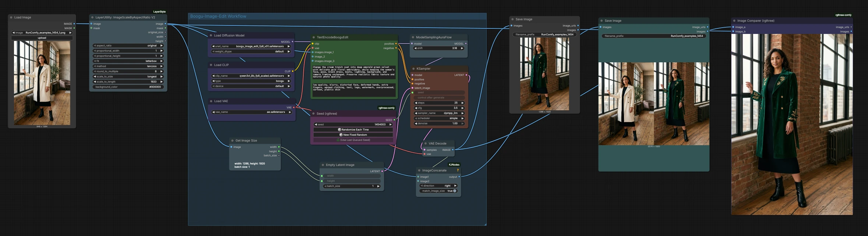Open the scale_to_side longest selector
The width and height of the screenshot is (868, 236).
128,77
